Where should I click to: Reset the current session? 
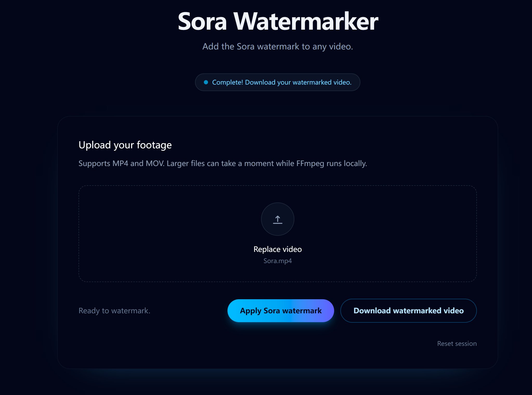[x=457, y=343]
